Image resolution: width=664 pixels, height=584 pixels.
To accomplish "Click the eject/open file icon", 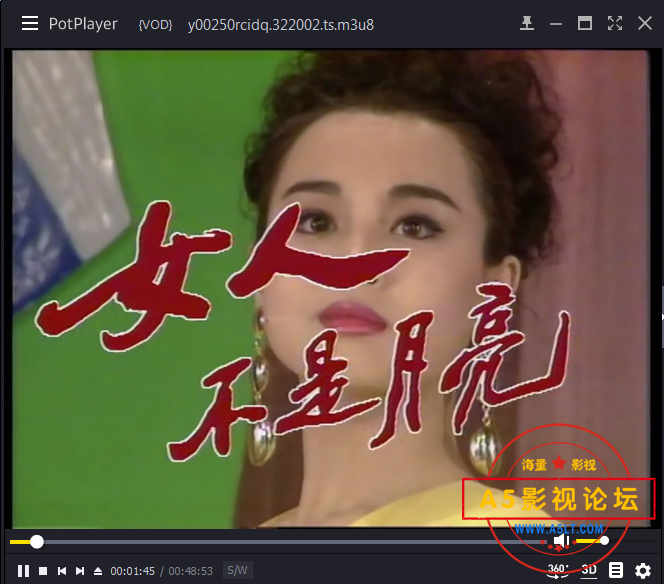I will pos(98,571).
